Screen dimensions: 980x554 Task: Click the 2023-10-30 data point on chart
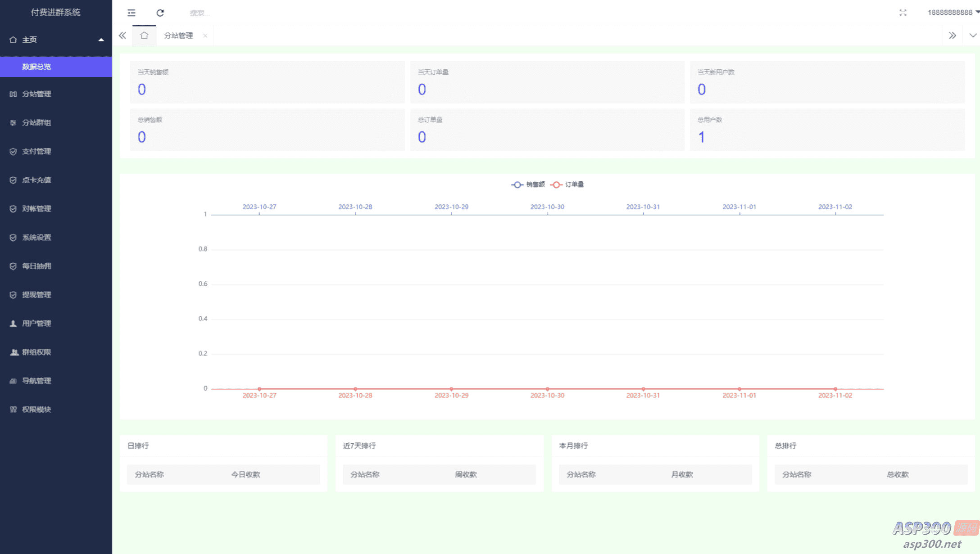pos(547,389)
